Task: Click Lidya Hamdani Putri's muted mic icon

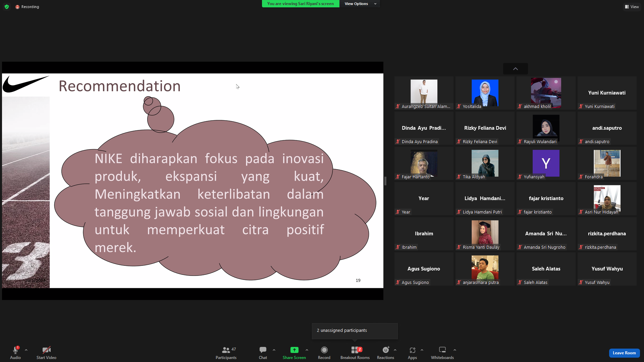Action: (x=459, y=212)
